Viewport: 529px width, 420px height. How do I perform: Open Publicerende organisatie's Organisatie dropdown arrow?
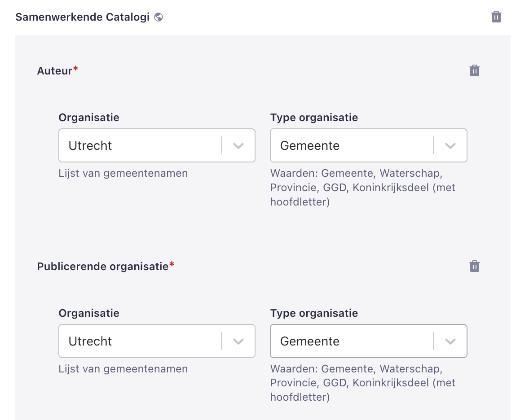[238, 341]
